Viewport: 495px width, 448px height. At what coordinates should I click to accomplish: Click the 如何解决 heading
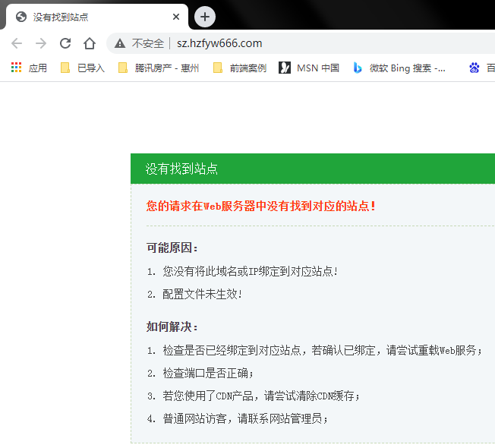tap(172, 327)
